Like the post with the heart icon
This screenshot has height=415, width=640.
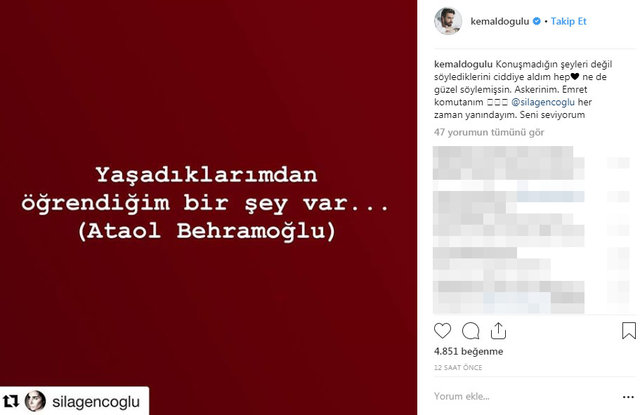(x=442, y=331)
